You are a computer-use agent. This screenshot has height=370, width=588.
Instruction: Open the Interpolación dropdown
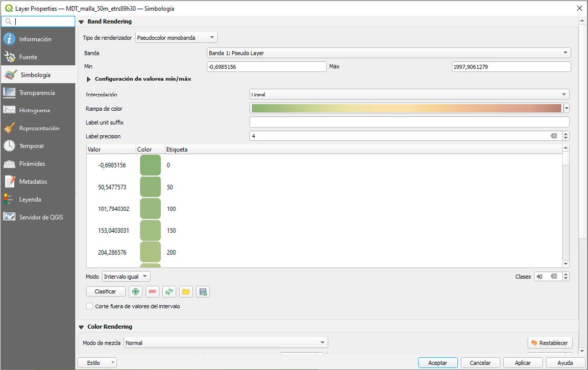tap(409, 94)
